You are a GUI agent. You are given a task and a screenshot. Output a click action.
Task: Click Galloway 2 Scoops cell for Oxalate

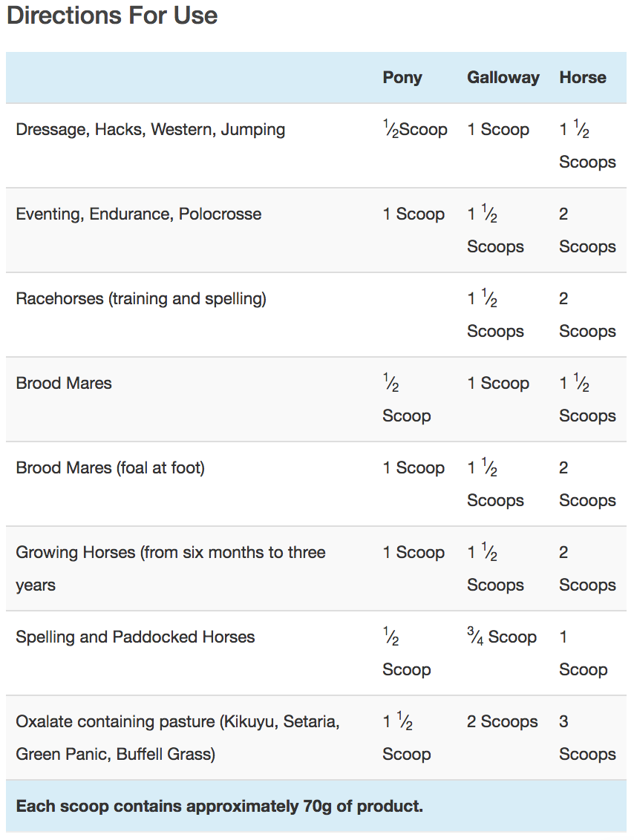(502, 722)
